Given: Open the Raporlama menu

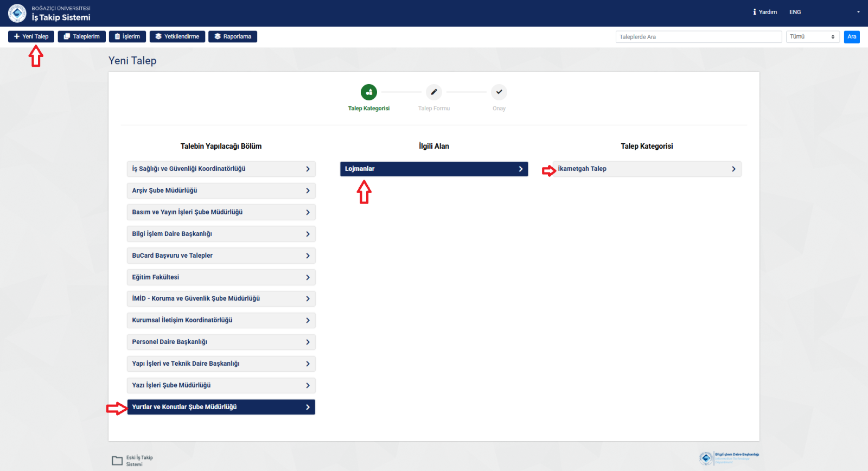Looking at the screenshot, I should pos(233,36).
